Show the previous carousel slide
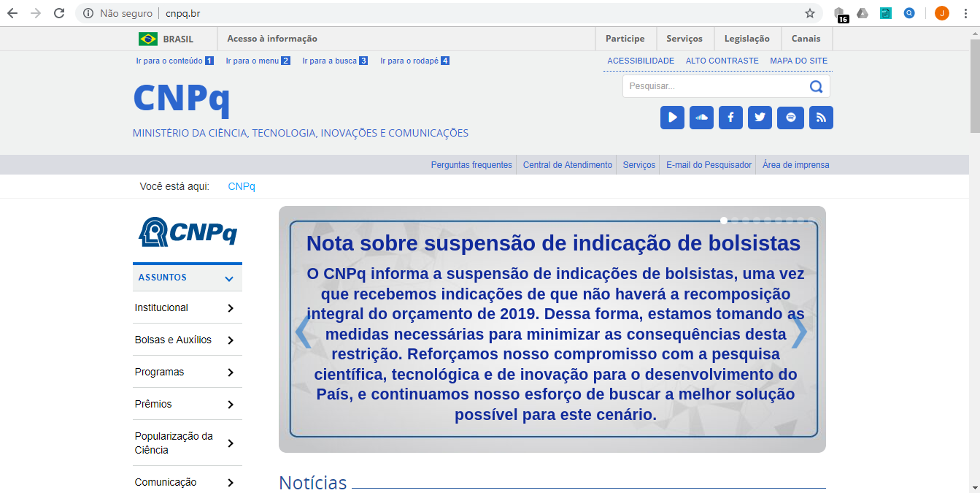The image size is (980, 493). tap(303, 333)
